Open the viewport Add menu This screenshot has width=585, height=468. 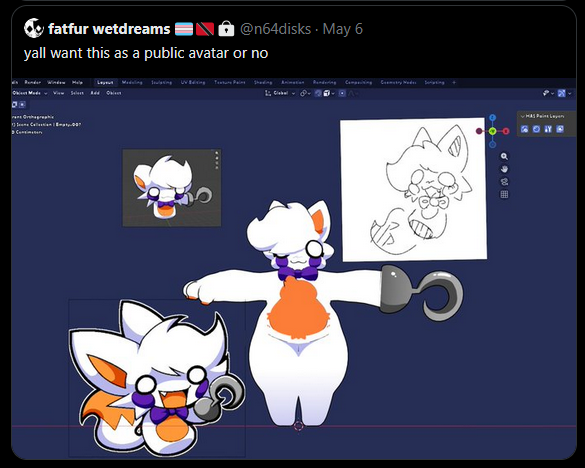click(x=95, y=93)
